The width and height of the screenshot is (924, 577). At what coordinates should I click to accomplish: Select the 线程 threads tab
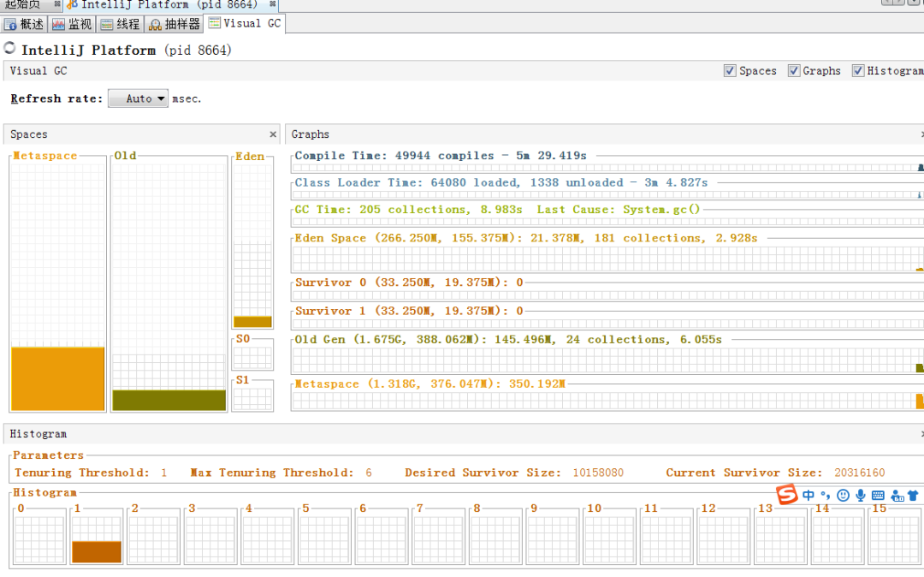120,24
